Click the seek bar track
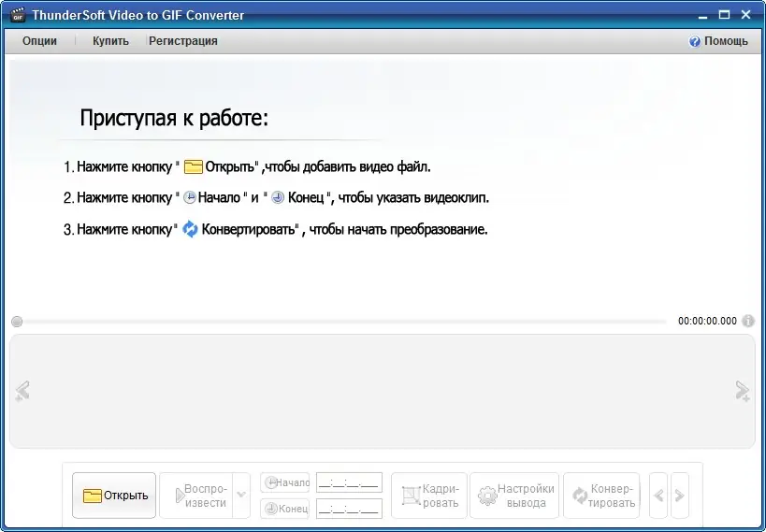Screen dimensions: 766x532 345,322
